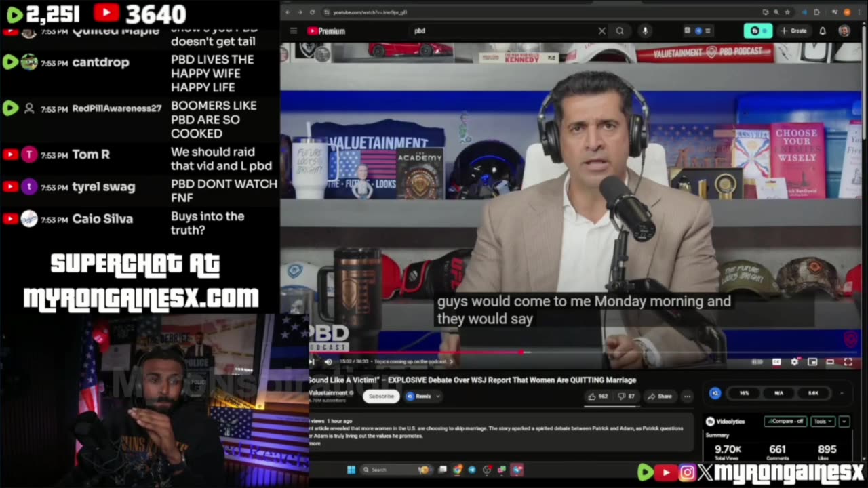868x488 pixels.
Task: Open the YouTube guide hamburger menu
Action: pos(294,30)
